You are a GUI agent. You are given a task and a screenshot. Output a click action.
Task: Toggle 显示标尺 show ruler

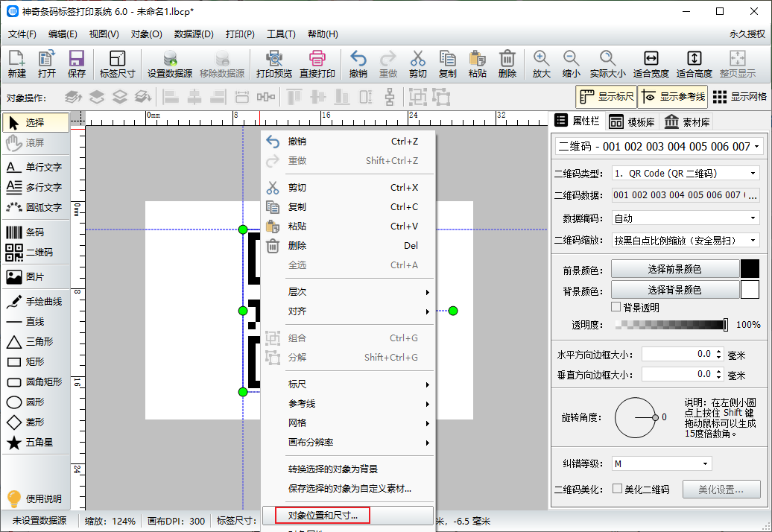pos(606,97)
